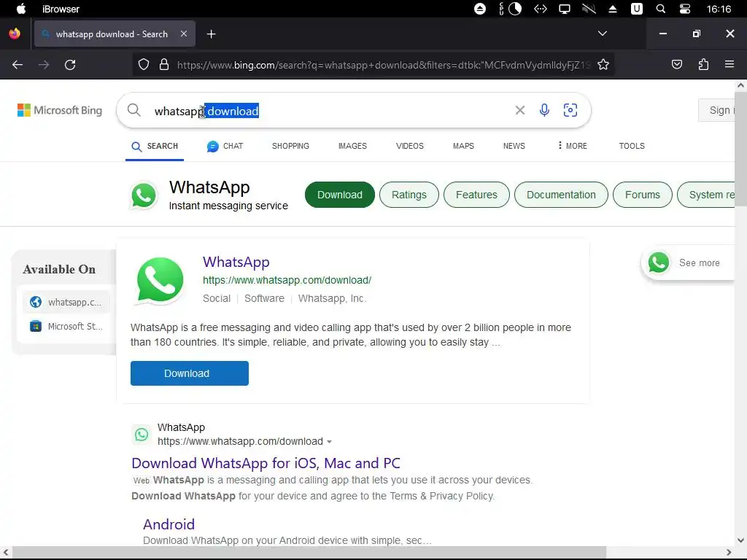The height and width of the screenshot is (560, 747).
Task: Open the browser hamburger menu
Action: coord(729,64)
